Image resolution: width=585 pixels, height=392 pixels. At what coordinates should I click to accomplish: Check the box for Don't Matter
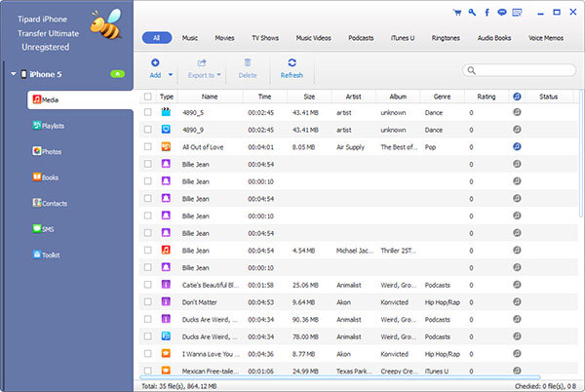click(148, 301)
